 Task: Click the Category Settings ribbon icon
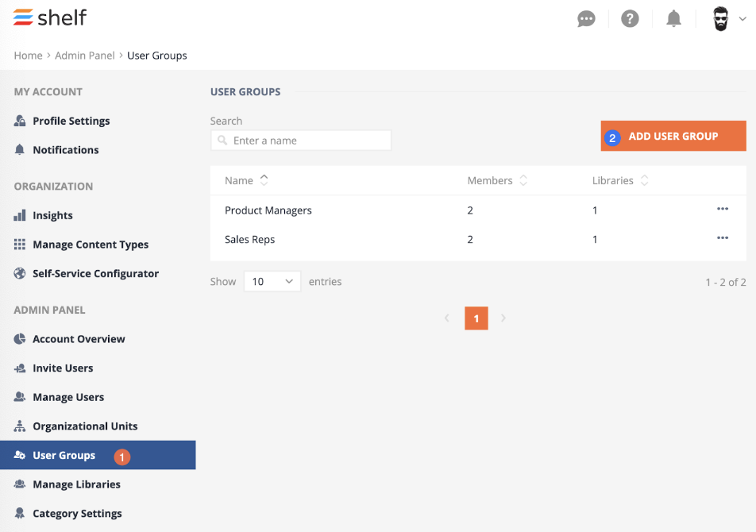(20, 513)
